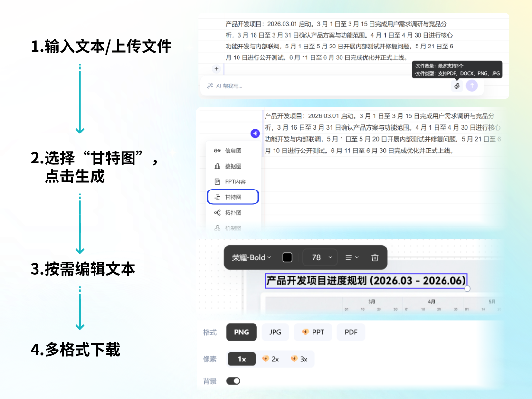This screenshot has width=532, height=399.
Task: Open the text alignment dropdown
Action: pyautogui.click(x=351, y=257)
